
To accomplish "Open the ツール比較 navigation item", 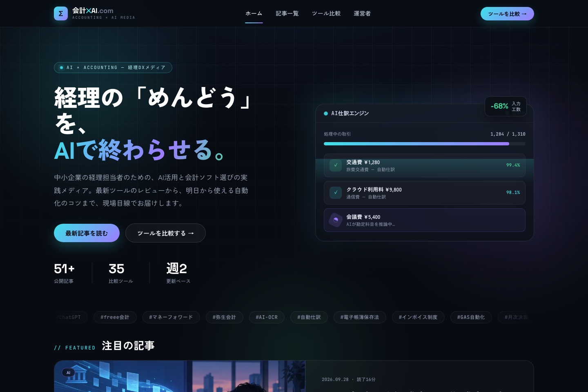I will click(x=326, y=13).
